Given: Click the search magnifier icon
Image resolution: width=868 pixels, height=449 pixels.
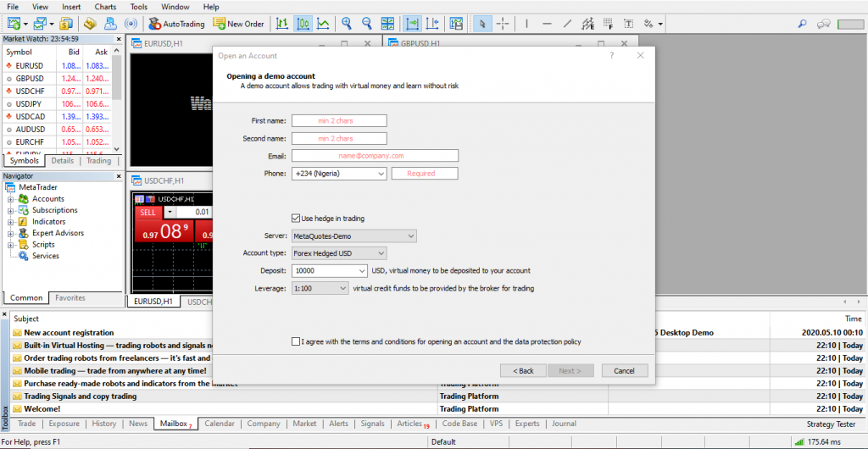Looking at the screenshot, I should tap(802, 24).
